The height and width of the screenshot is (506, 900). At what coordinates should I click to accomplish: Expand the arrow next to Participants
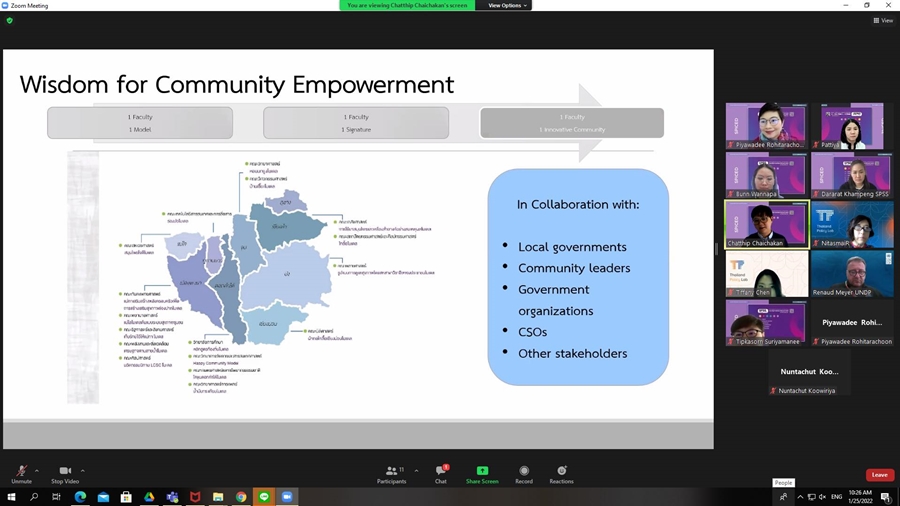[x=416, y=470]
